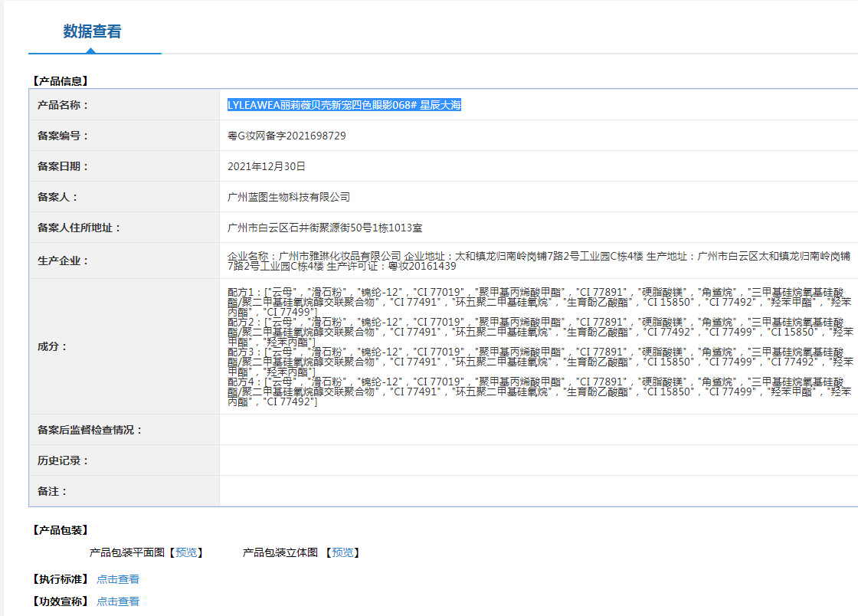The image size is (858, 616).
Task: Click the 备案日期 row label
Action: pyautogui.click(x=63, y=166)
